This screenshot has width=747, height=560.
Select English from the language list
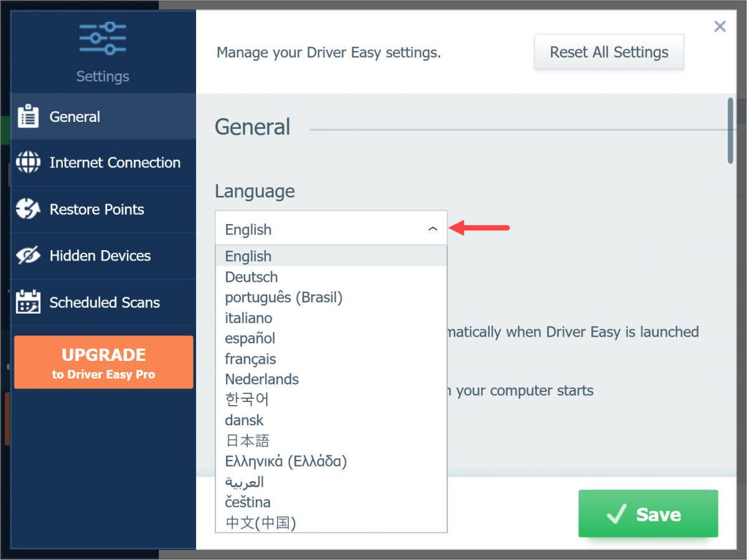pos(331,256)
